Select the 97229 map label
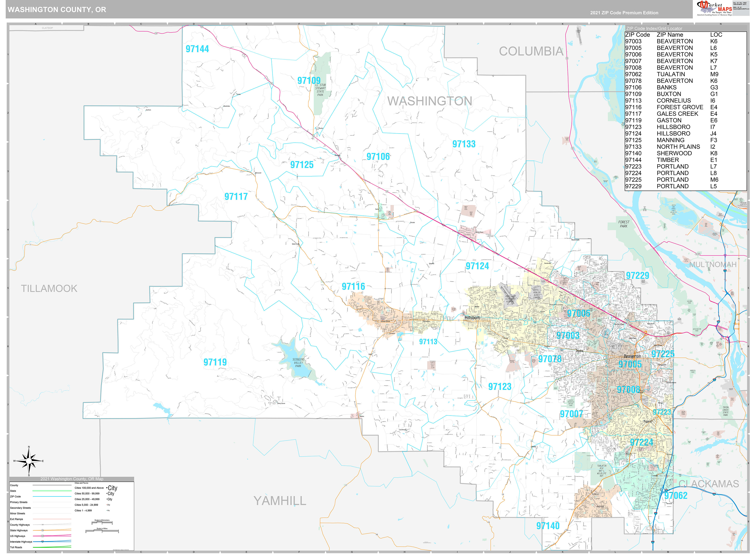 [x=637, y=276]
